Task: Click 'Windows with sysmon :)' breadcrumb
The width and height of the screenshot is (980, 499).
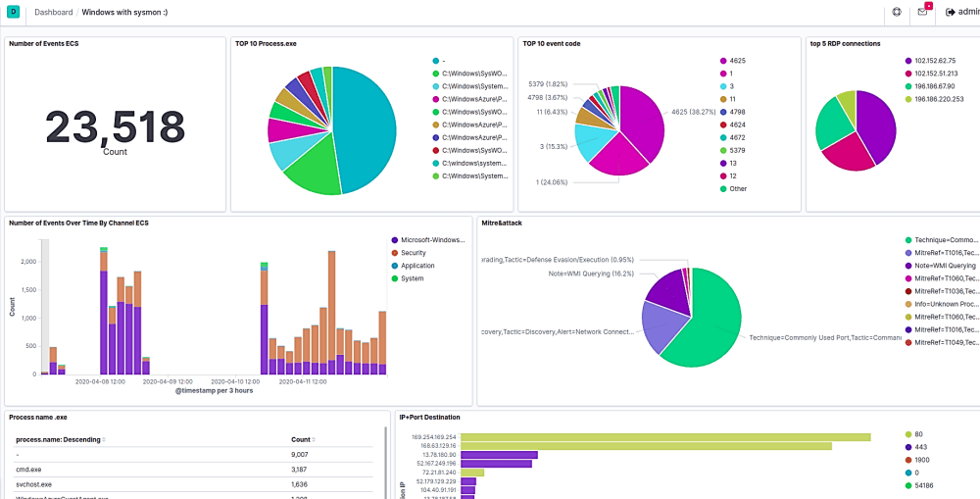Action: pyautogui.click(x=123, y=13)
